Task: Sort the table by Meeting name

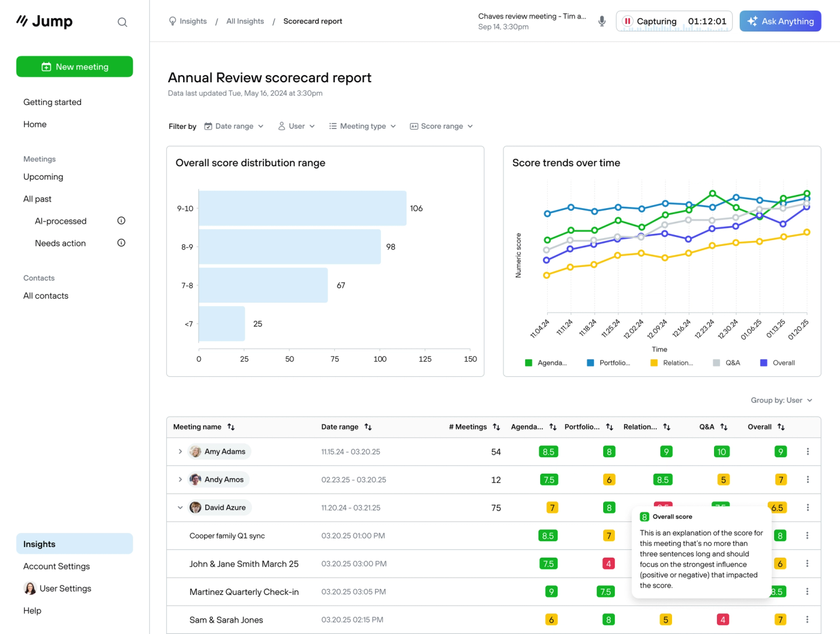Action: 231,426
